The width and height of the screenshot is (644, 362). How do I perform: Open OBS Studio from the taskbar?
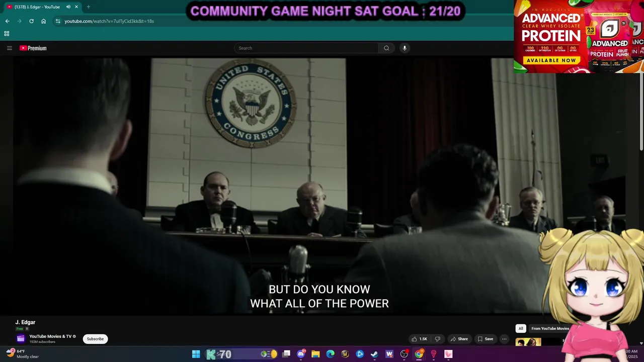(404, 354)
